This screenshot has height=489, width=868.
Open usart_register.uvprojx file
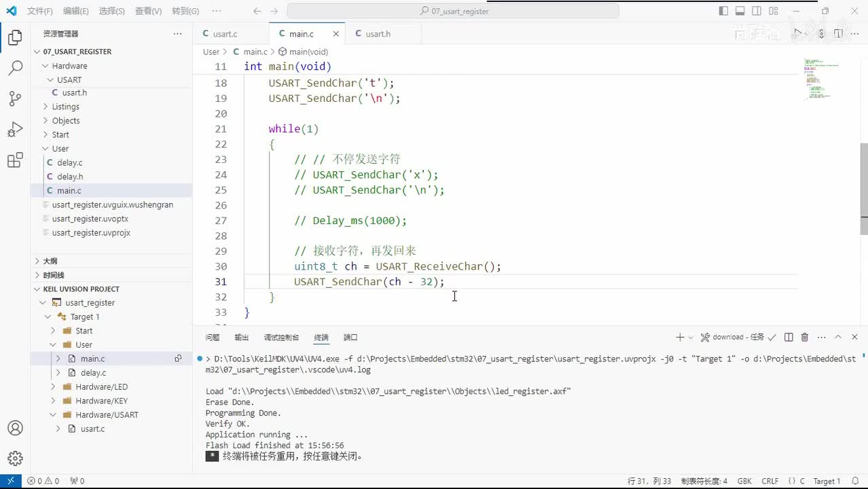(x=111, y=233)
